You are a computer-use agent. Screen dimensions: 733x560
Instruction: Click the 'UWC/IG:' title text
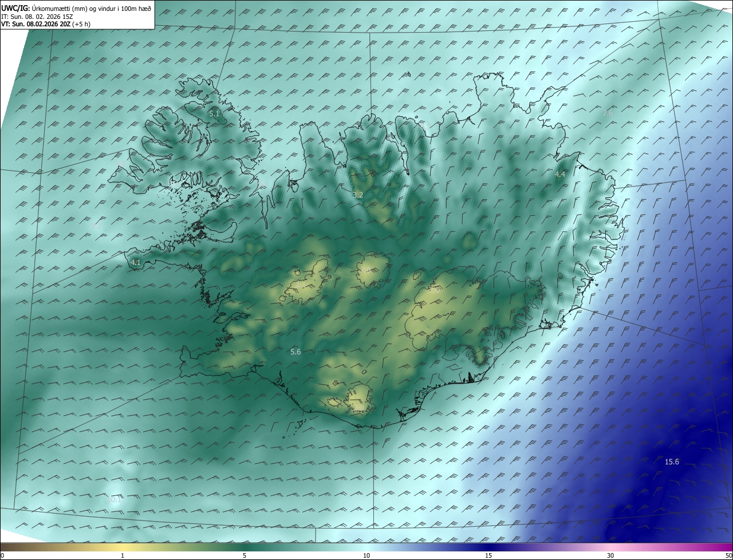tap(15, 9)
